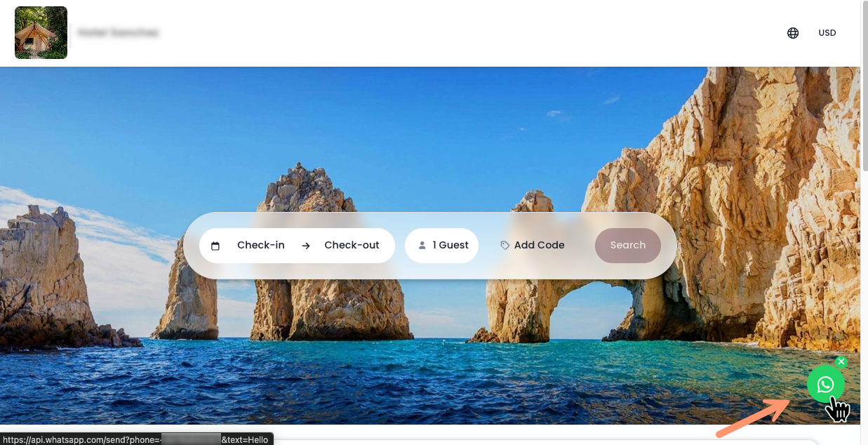Viewport: 868px width, 445px height.
Task: Open the Check-in date picker
Action: pos(261,245)
